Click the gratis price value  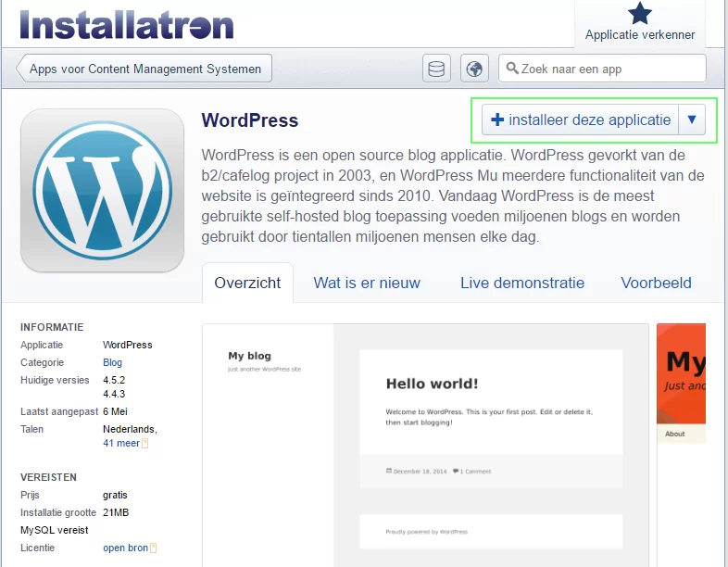115,496
